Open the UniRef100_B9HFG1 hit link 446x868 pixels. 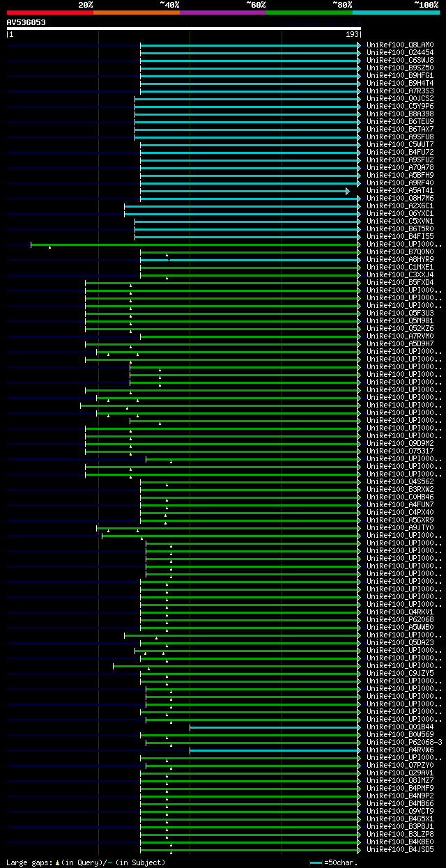click(x=400, y=75)
